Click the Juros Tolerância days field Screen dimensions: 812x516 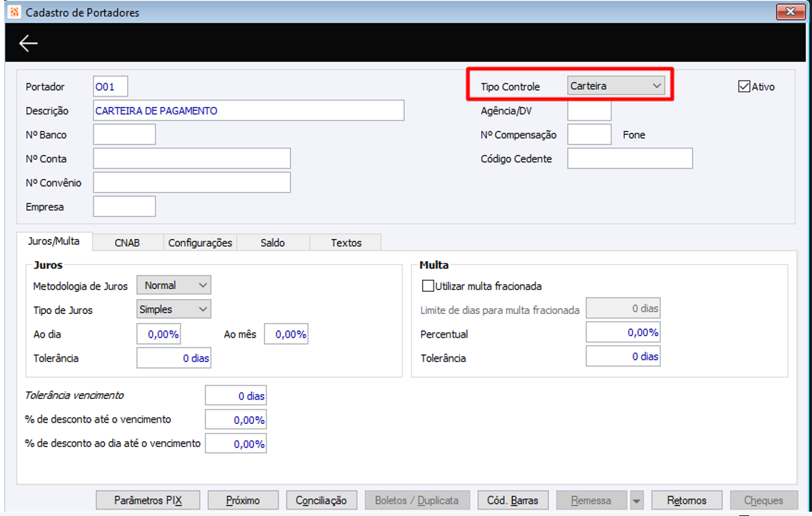coord(174,358)
